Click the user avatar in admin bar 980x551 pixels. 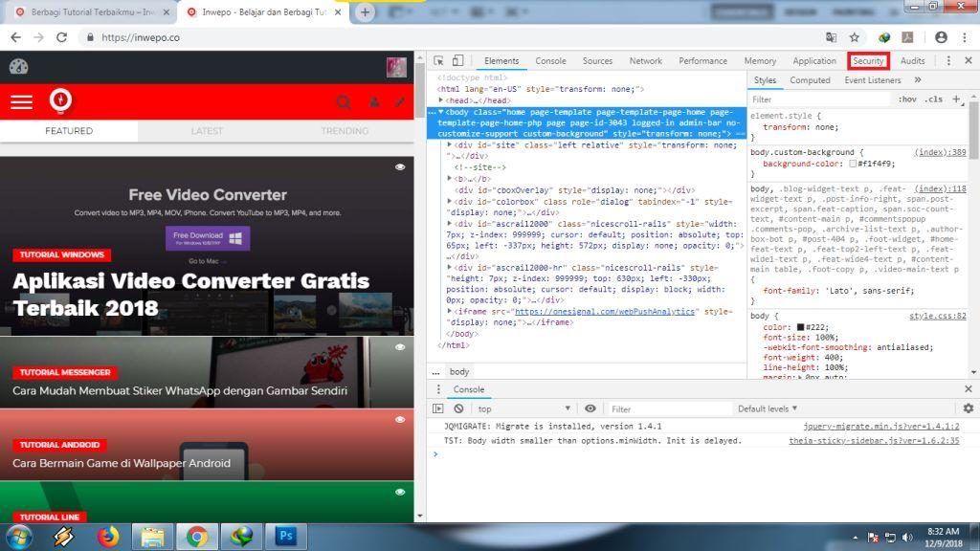(396, 67)
